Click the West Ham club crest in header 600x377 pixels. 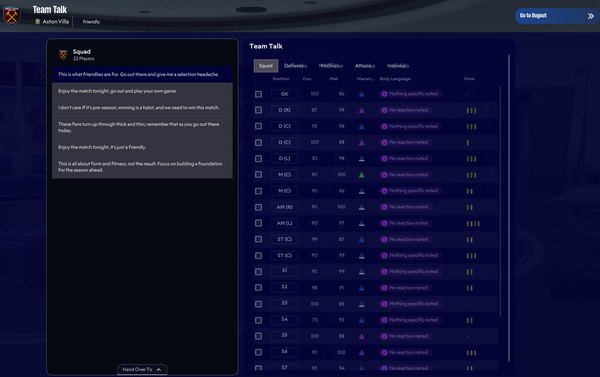[x=11, y=15]
